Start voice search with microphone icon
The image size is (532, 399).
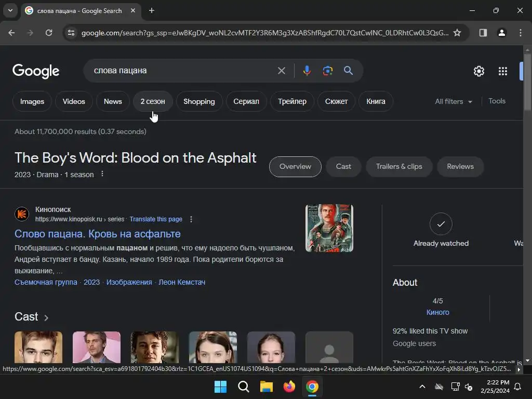pyautogui.click(x=307, y=71)
